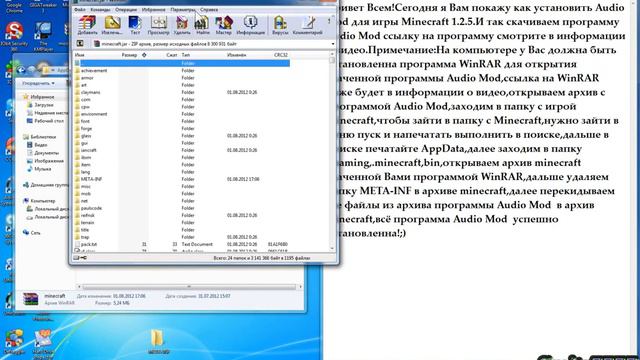
Task: Open the Упорядочить dropdown in Explorer
Action: pos(38,83)
